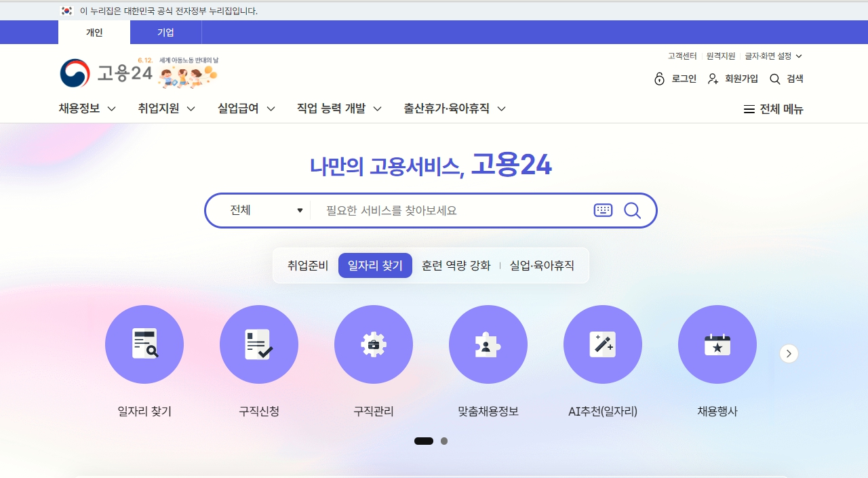Open the 원격지원 link
Image resolution: width=868 pixels, height=478 pixels.
point(721,56)
